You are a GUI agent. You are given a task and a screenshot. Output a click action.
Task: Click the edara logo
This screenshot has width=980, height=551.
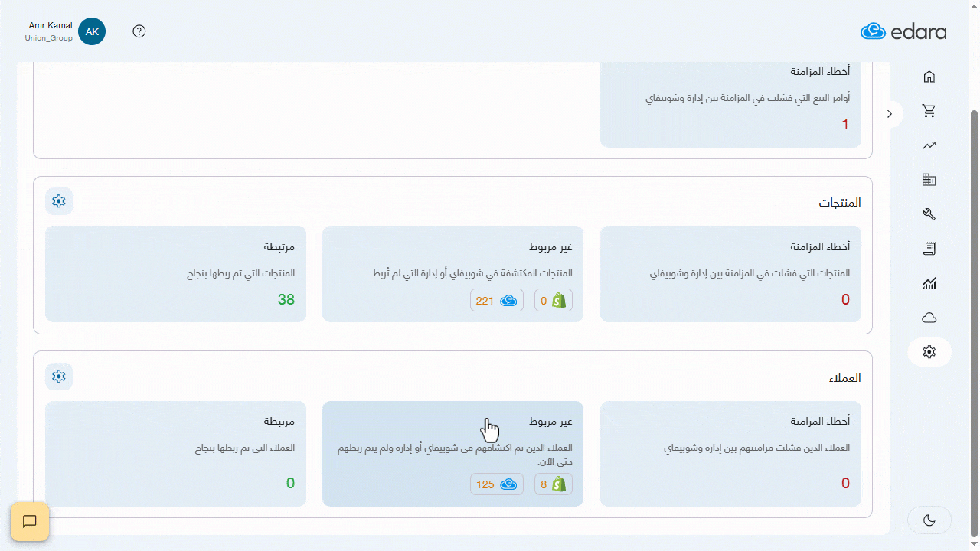(x=903, y=31)
